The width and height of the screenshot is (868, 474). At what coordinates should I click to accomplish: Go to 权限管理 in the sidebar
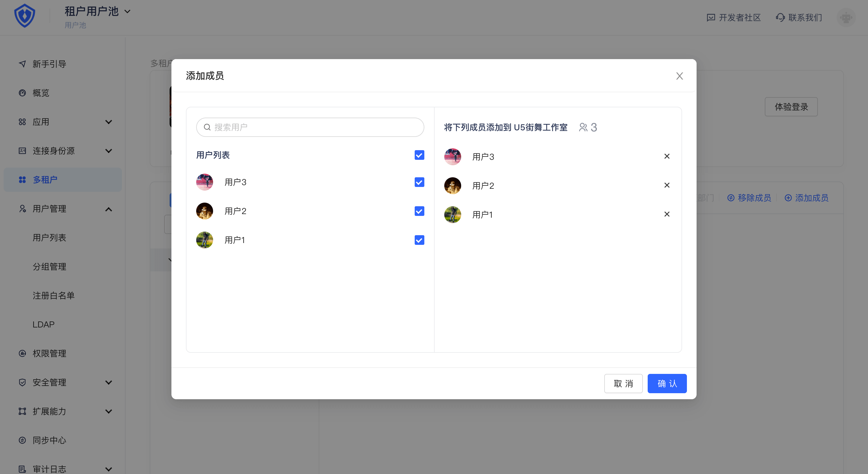coord(49,353)
